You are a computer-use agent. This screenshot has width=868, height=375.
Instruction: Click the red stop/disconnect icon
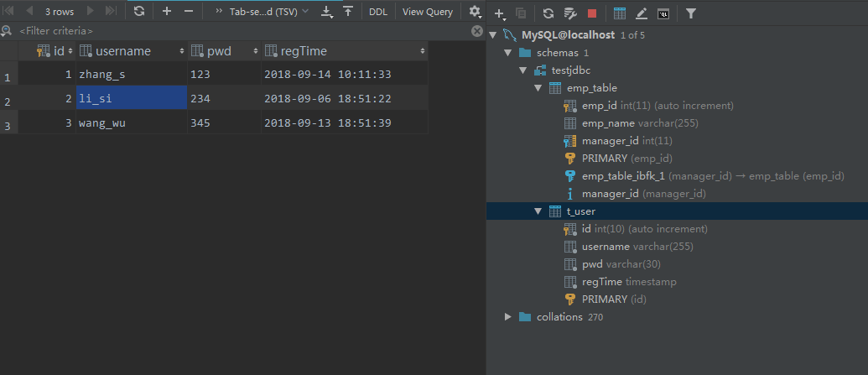[x=592, y=13]
